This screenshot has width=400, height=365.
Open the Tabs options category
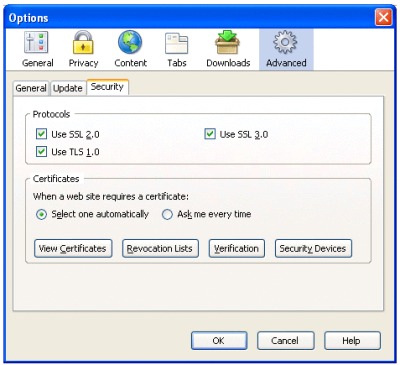click(177, 49)
